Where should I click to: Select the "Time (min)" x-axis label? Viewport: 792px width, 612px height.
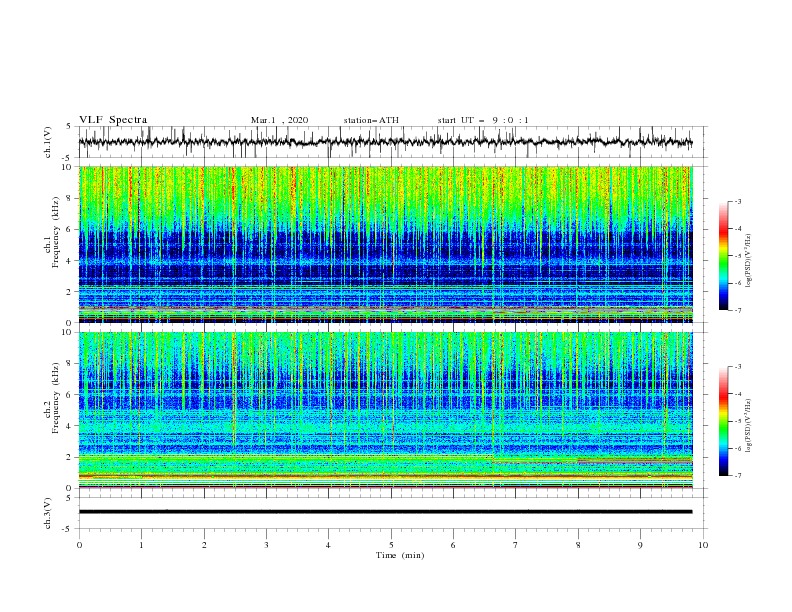400,555
